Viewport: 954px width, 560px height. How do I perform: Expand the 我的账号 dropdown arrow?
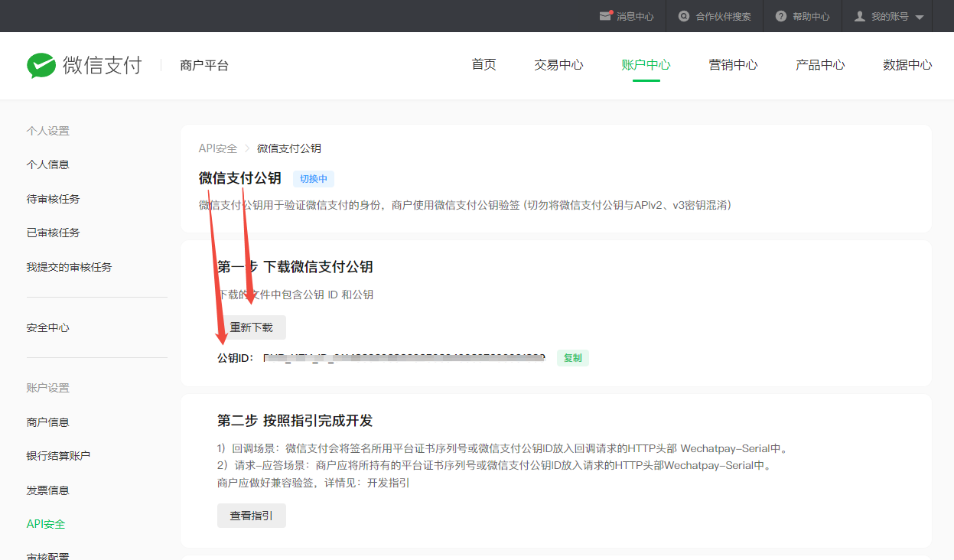pos(920,17)
